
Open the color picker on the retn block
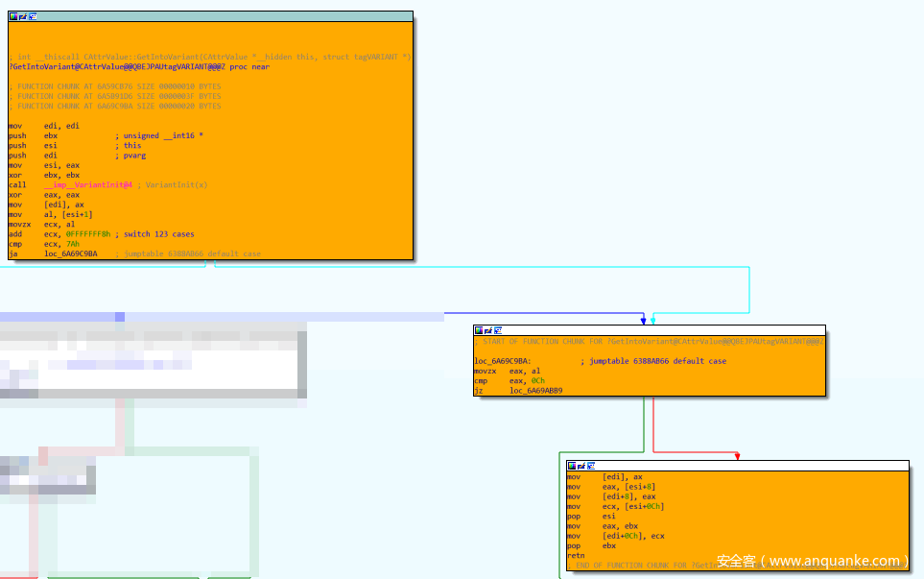pyautogui.click(x=572, y=466)
